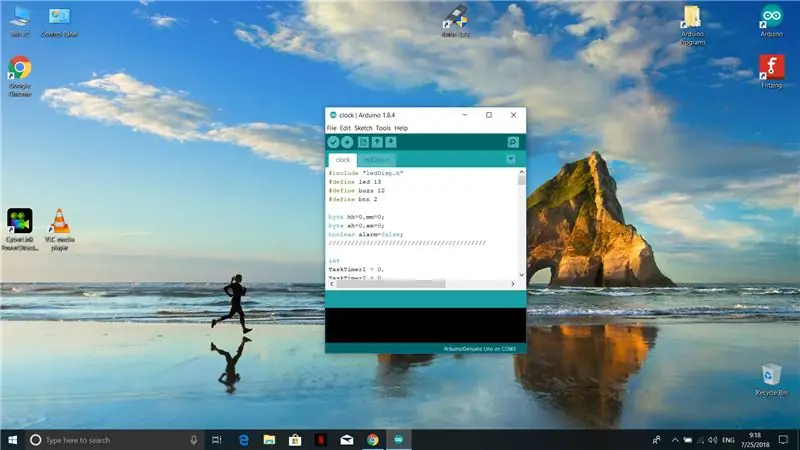Open the Sketch menu
The height and width of the screenshot is (450, 800).
pyautogui.click(x=363, y=128)
